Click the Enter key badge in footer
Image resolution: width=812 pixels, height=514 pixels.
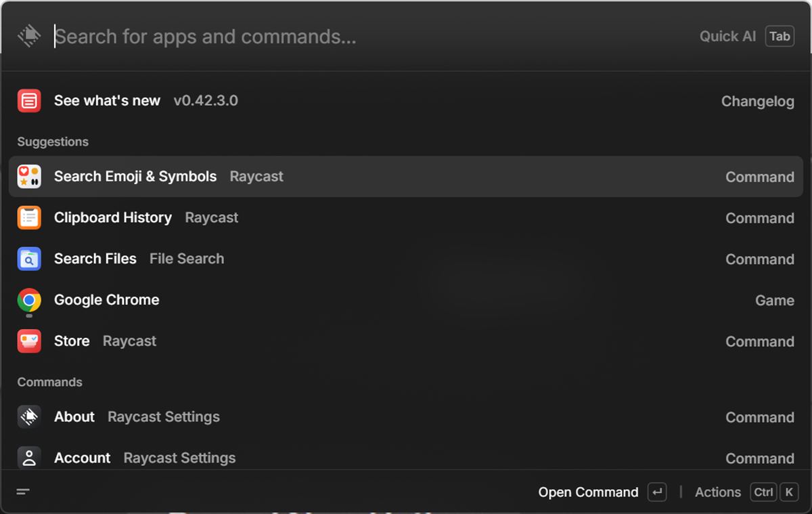click(x=656, y=492)
